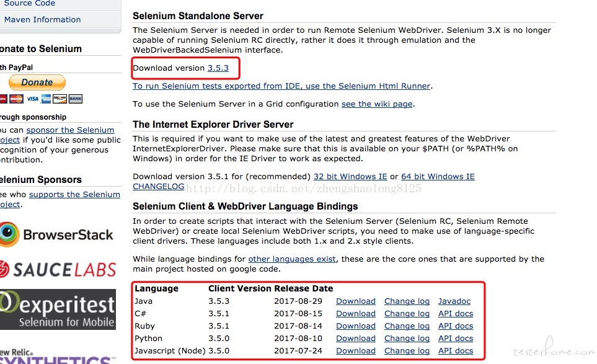Click the Experitest sponsor banner

(58, 309)
